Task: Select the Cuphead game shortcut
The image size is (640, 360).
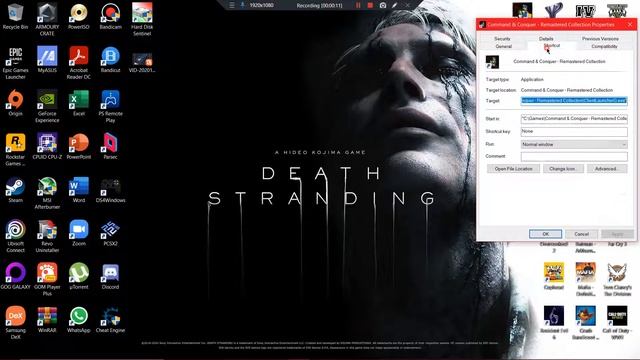Action: 554,276
